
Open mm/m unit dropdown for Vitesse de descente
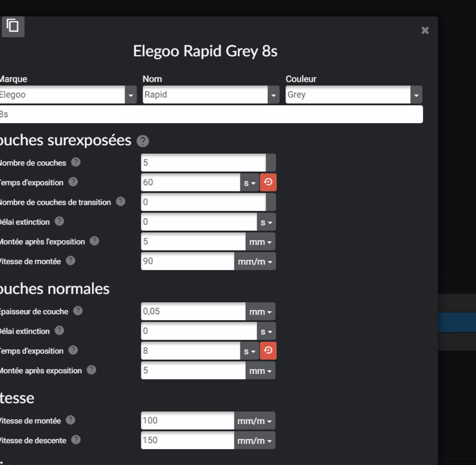coord(255,440)
